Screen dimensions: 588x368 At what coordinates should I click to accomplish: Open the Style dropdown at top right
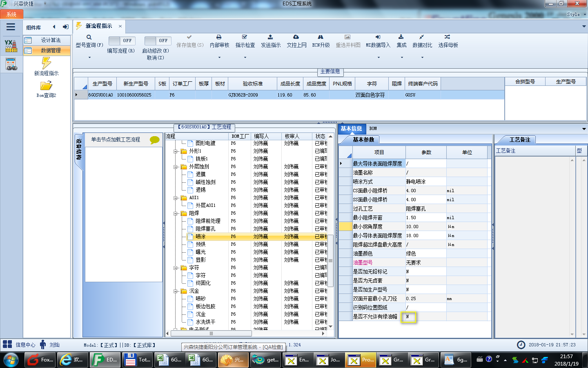(x=576, y=14)
